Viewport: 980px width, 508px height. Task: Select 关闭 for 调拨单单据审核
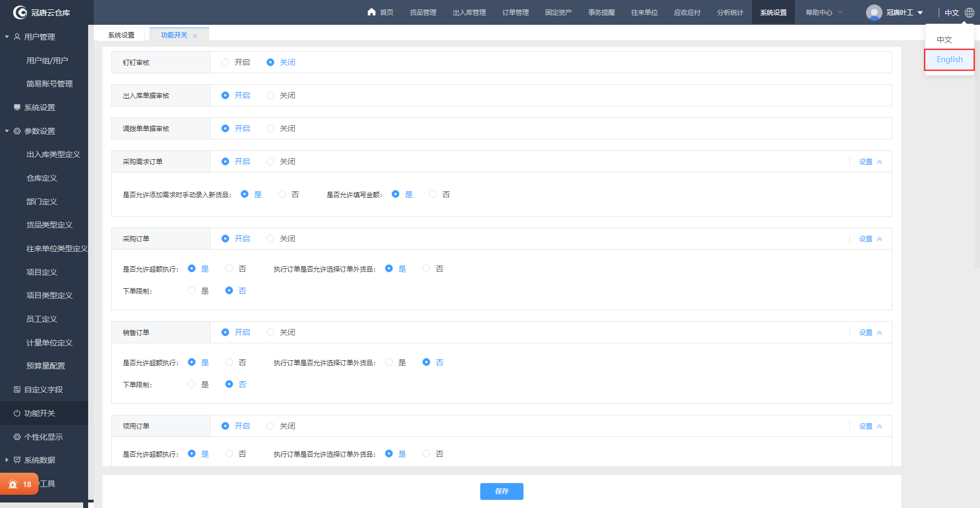coord(270,128)
